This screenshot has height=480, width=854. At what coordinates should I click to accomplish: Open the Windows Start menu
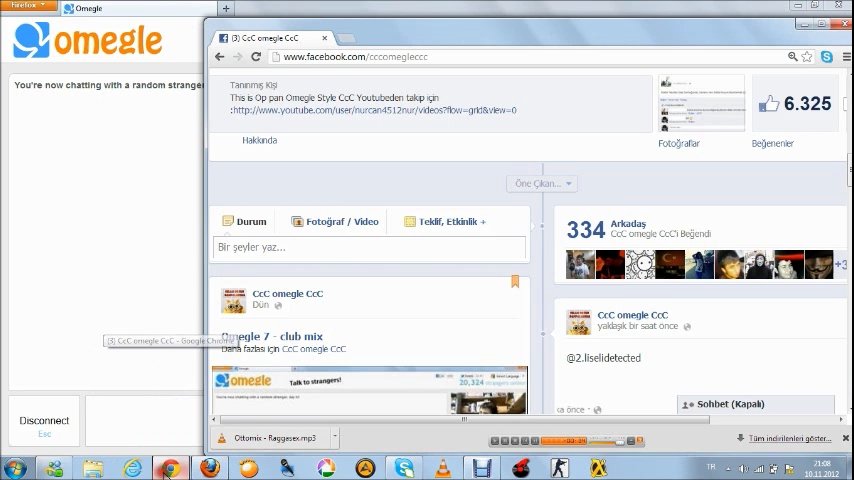(15, 468)
